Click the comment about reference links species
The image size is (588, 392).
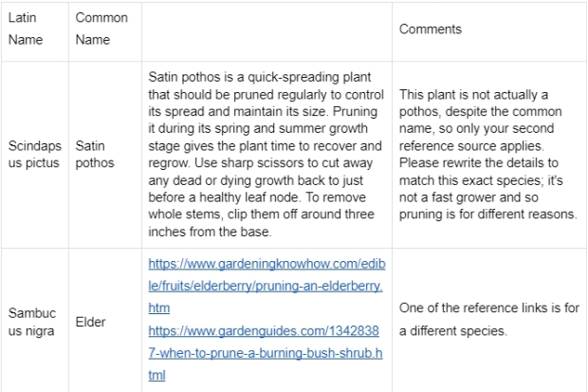pyautogui.click(x=489, y=319)
